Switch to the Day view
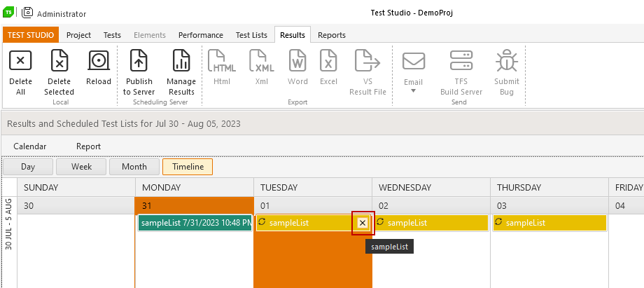This screenshot has width=644, height=288. pyautogui.click(x=28, y=167)
